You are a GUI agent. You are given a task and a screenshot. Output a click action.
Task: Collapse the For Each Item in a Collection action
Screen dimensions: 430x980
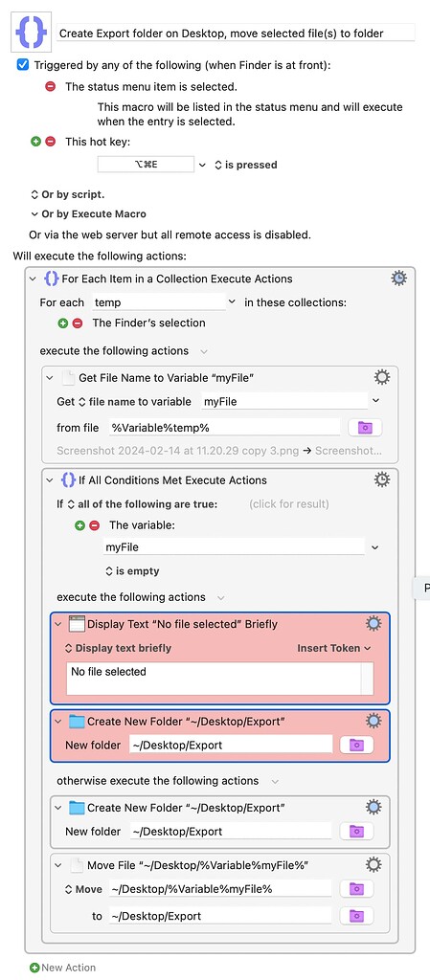pyautogui.click(x=34, y=278)
